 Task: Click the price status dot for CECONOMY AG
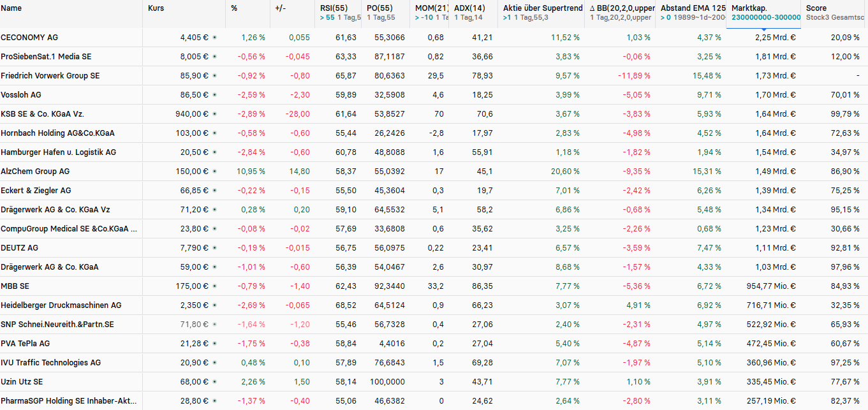(x=214, y=38)
